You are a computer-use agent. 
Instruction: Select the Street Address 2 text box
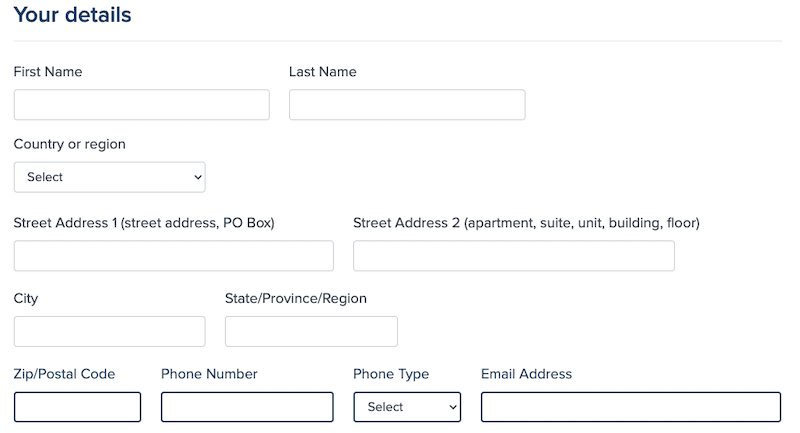513,256
